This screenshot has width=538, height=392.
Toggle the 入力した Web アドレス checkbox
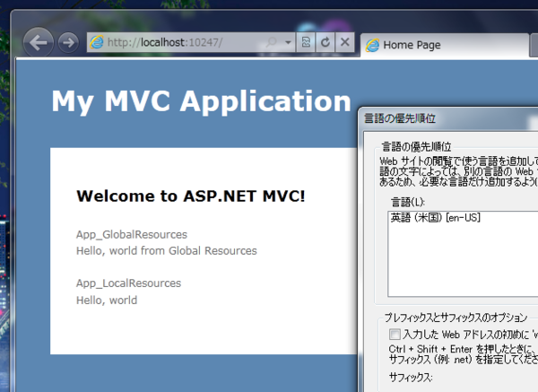pos(395,334)
